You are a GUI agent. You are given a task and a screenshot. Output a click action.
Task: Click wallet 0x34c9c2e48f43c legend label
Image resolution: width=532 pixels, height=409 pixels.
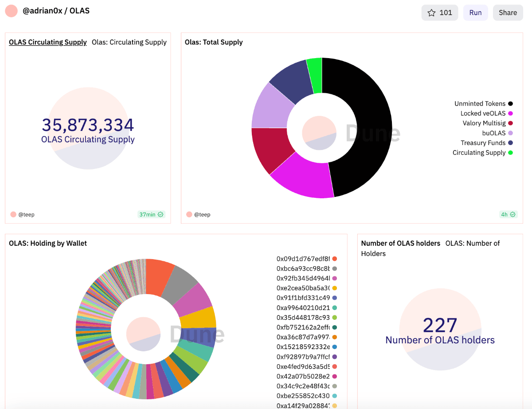coord(303,386)
